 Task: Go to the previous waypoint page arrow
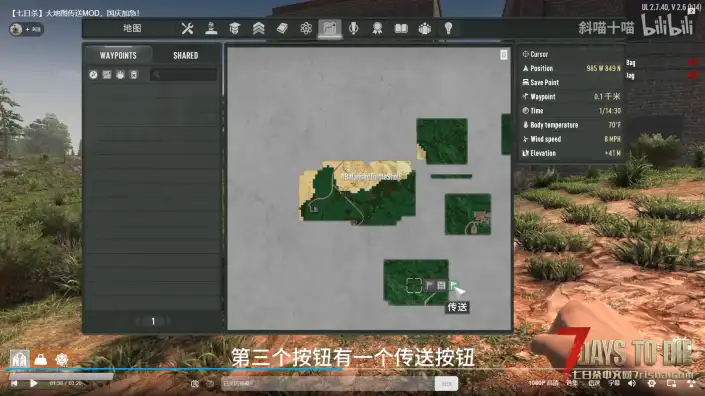138,321
